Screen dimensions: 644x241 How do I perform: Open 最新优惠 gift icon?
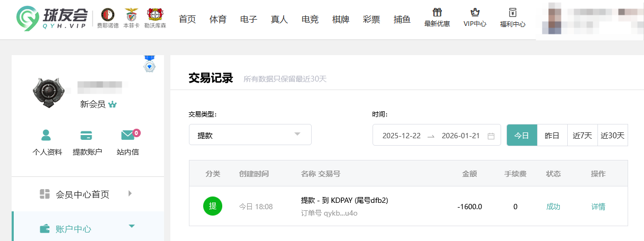coord(437,12)
